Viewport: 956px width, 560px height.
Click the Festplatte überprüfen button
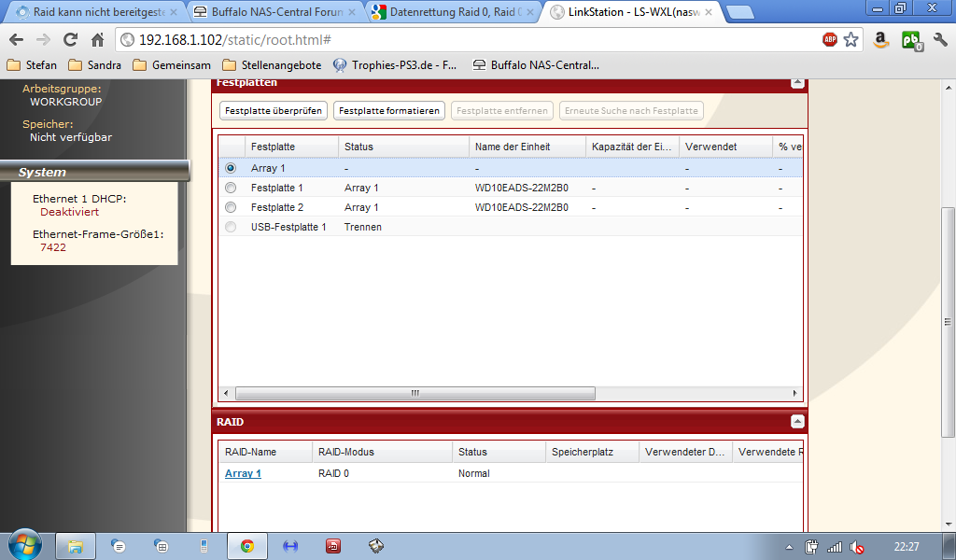[274, 110]
